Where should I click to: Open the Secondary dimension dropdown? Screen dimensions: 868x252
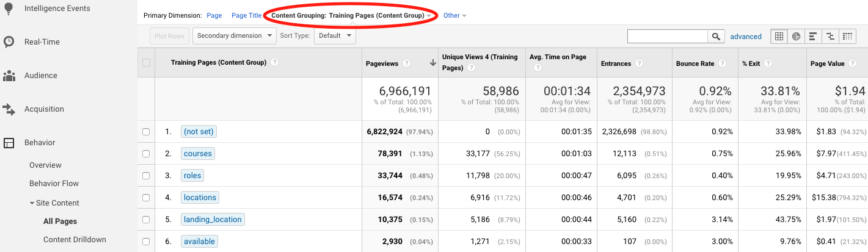click(x=235, y=36)
